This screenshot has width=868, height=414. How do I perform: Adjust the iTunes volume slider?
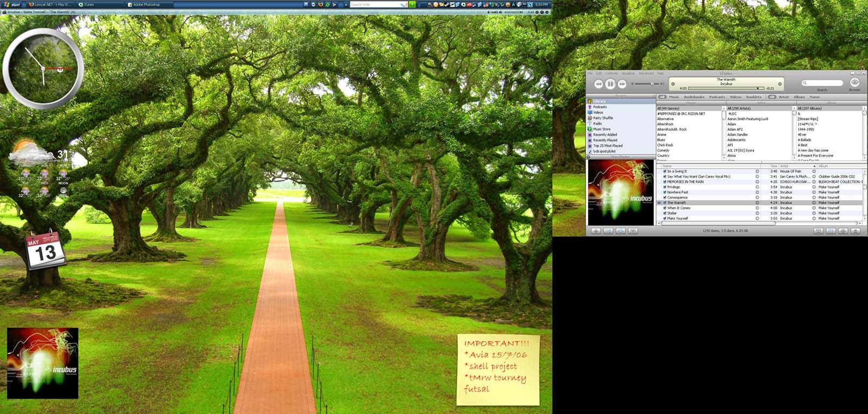652,84
